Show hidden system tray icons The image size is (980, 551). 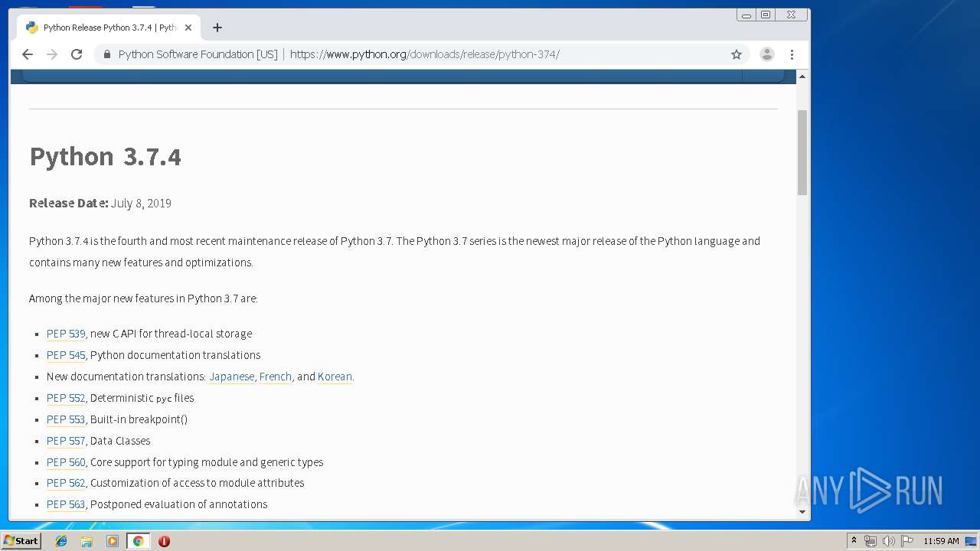pyautogui.click(x=854, y=541)
